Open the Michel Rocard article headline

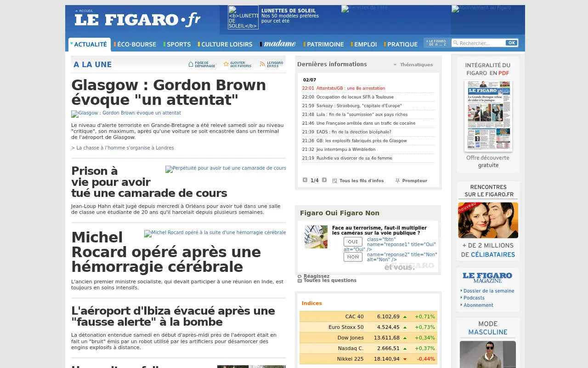pos(166,252)
